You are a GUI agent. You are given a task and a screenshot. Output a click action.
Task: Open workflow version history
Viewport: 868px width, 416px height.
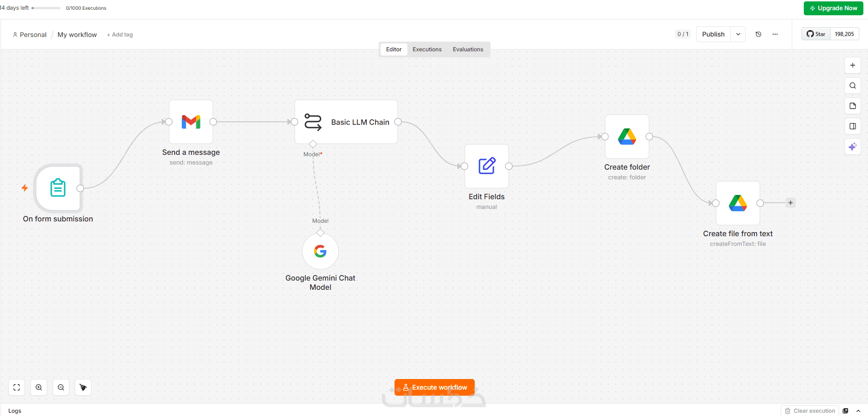tap(758, 34)
